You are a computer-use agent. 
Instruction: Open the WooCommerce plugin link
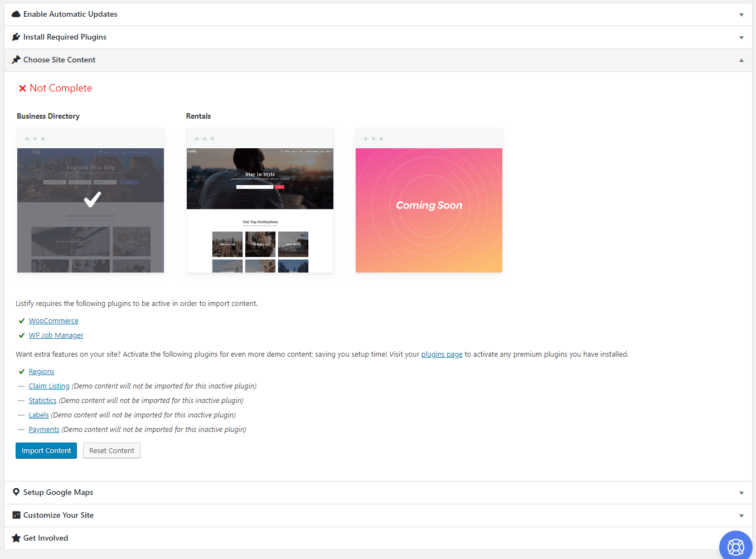click(x=54, y=320)
